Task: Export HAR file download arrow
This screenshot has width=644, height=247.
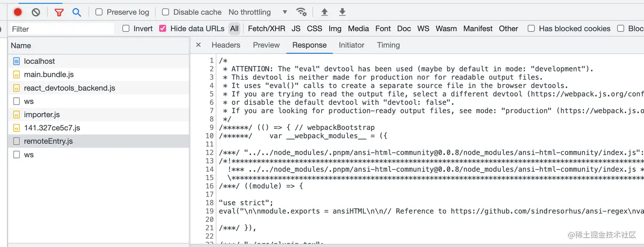Action: [x=342, y=12]
